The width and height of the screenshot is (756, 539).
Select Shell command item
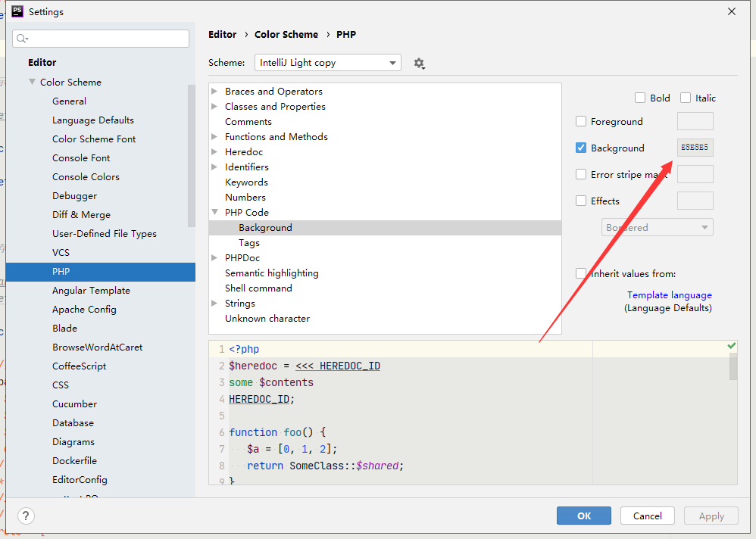(x=258, y=288)
